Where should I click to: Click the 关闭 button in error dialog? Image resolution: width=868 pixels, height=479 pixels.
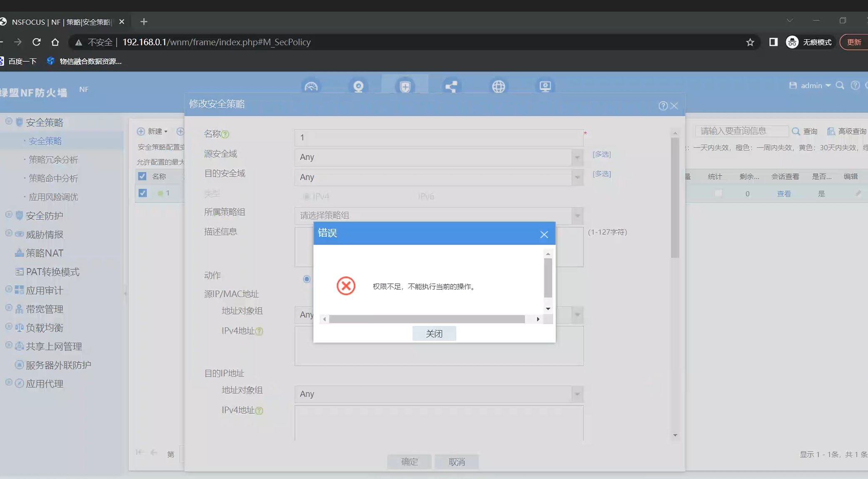click(434, 334)
